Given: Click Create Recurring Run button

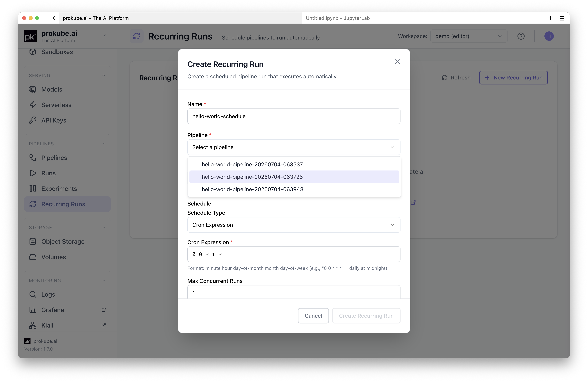Looking at the screenshot, I should [x=366, y=316].
